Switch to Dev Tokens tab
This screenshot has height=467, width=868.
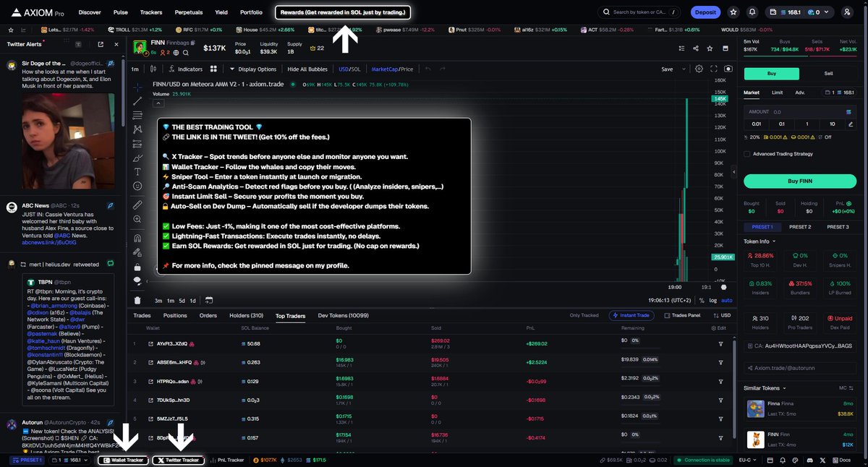pyautogui.click(x=344, y=316)
